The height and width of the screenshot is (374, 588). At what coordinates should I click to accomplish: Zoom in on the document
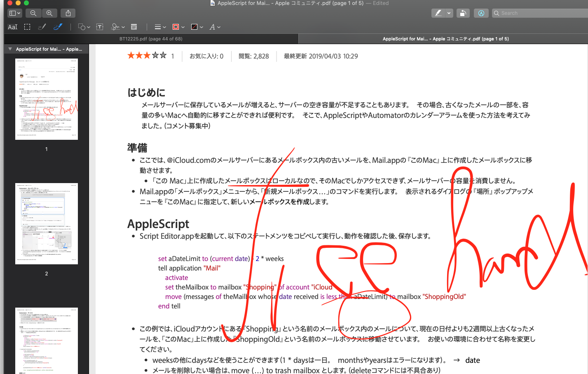click(x=49, y=13)
